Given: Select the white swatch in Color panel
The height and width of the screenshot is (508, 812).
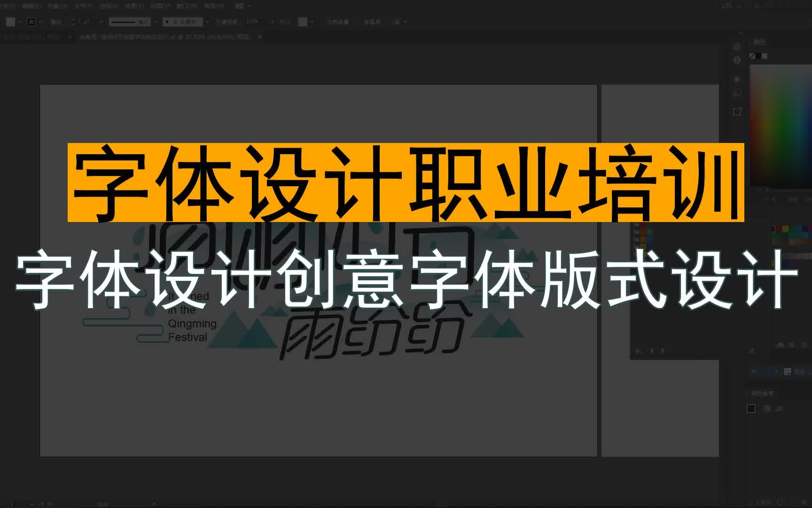Looking at the screenshot, I should click(x=765, y=56).
